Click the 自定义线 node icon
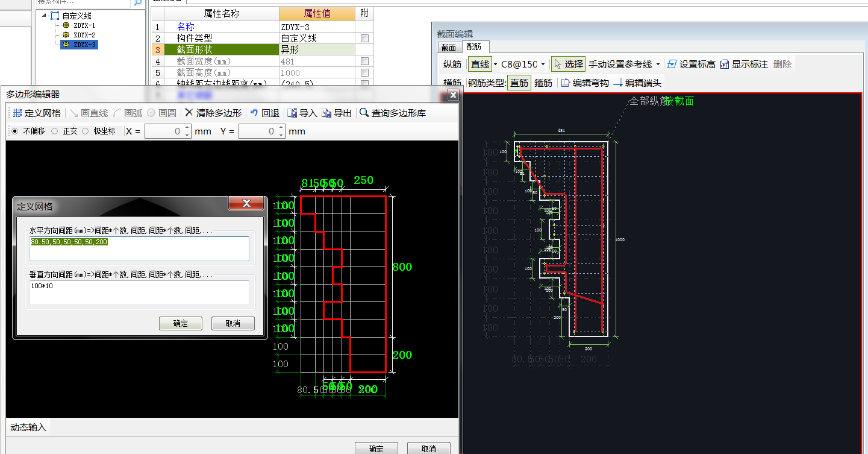The height and width of the screenshot is (454, 868). [55, 16]
